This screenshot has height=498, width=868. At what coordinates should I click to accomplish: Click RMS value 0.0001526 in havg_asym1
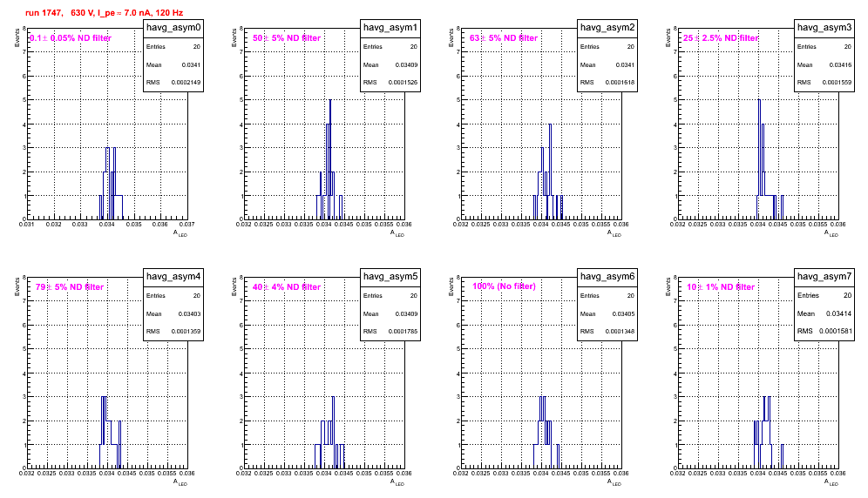[x=403, y=83]
